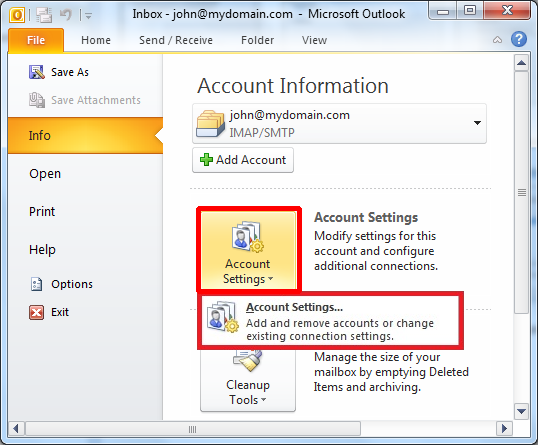The height and width of the screenshot is (445, 538).
Task: Click the vertical scrollbar down arrow
Action: click(x=522, y=411)
